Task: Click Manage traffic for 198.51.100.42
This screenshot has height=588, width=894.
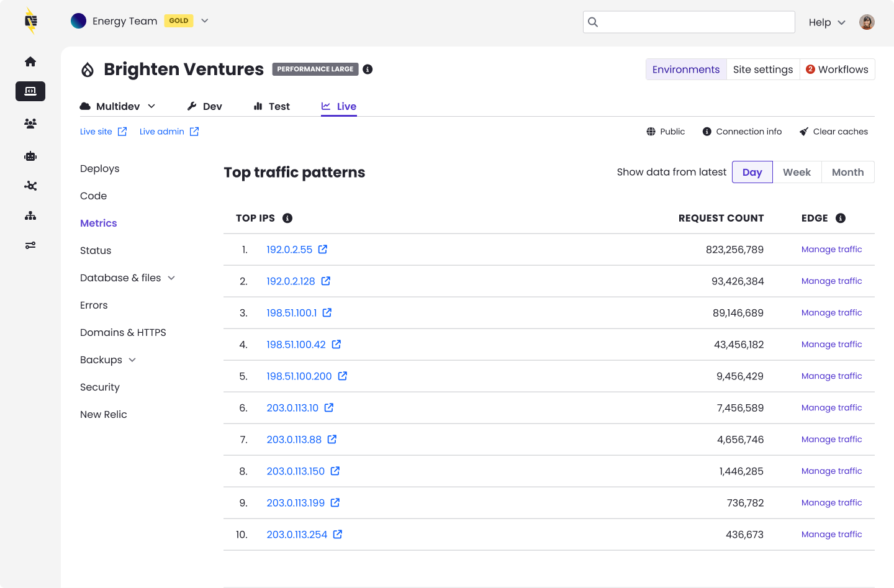Action: tap(831, 345)
